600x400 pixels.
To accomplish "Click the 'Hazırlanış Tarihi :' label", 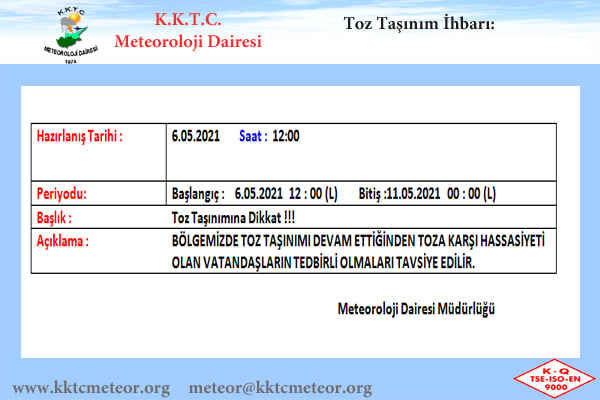I will point(80,136).
